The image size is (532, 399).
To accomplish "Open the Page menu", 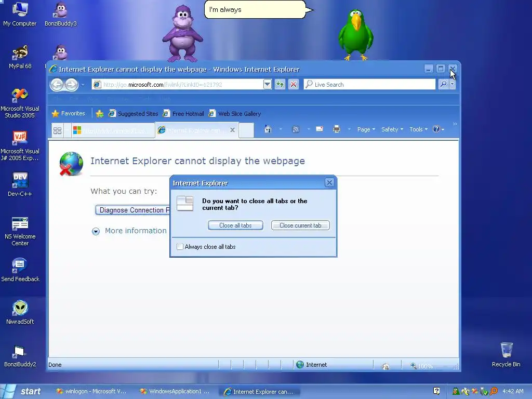I will [x=366, y=129].
